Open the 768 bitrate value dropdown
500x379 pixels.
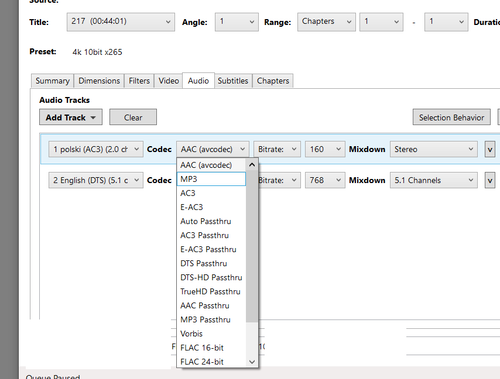point(325,180)
